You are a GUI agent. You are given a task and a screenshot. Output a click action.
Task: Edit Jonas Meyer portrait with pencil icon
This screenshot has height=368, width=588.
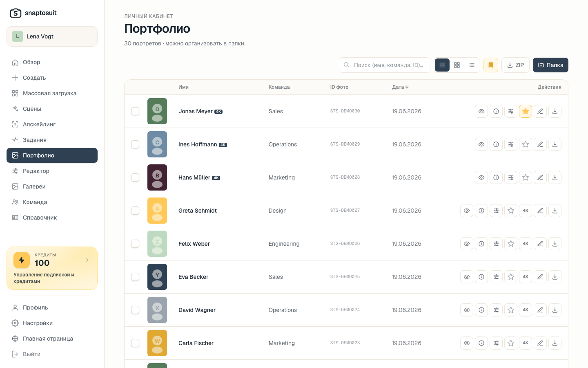pos(540,111)
